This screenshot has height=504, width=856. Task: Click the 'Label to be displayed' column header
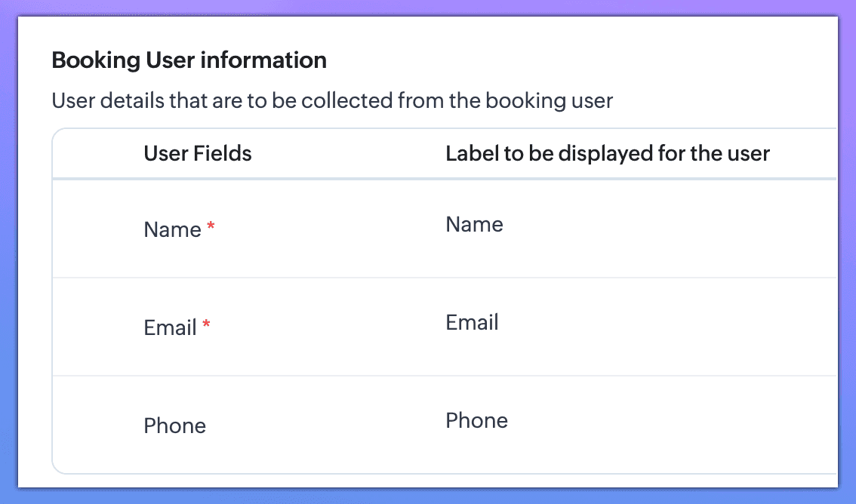point(607,154)
